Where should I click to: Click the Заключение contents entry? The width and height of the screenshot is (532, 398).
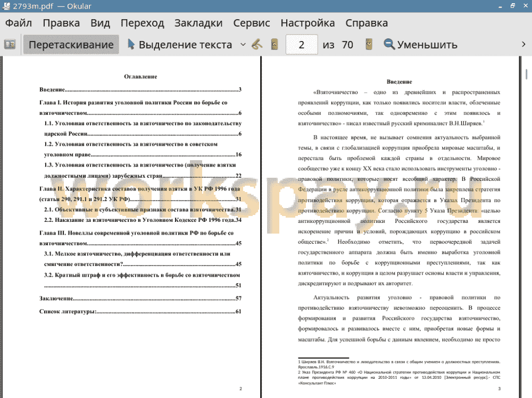click(140, 298)
